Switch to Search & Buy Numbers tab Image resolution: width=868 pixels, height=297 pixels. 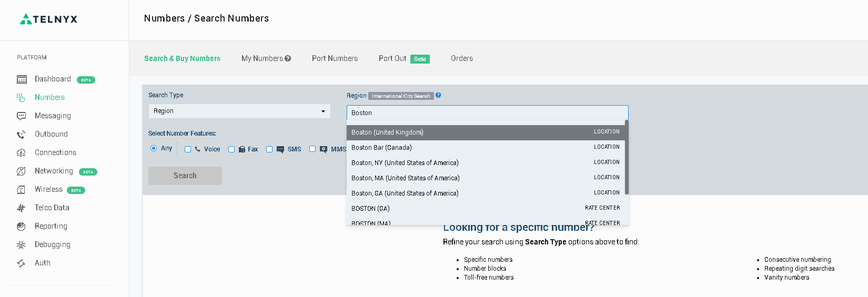(x=183, y=58)
